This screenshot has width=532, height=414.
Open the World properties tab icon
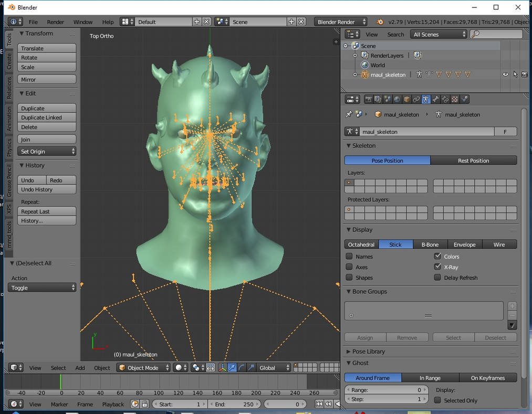click(397, 99)
